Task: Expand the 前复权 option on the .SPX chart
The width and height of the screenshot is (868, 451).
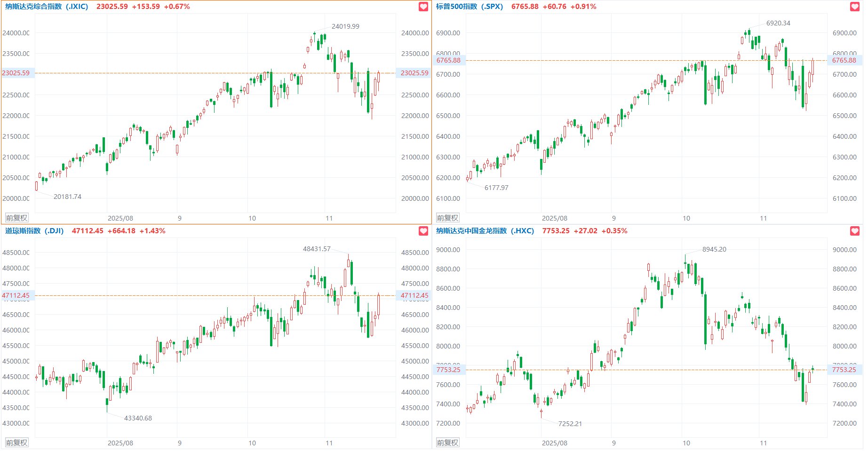Action: pyautogui.click(x=447, y=218)
